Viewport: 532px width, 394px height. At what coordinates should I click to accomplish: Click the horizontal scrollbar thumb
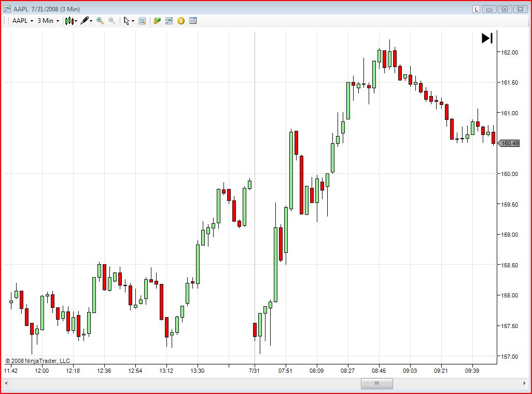[376, 383]
